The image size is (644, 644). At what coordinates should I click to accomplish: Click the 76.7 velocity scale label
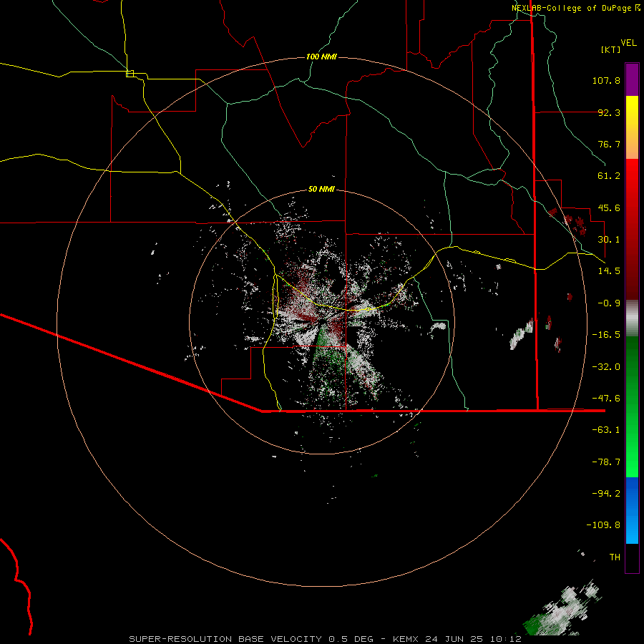[609, 144]
